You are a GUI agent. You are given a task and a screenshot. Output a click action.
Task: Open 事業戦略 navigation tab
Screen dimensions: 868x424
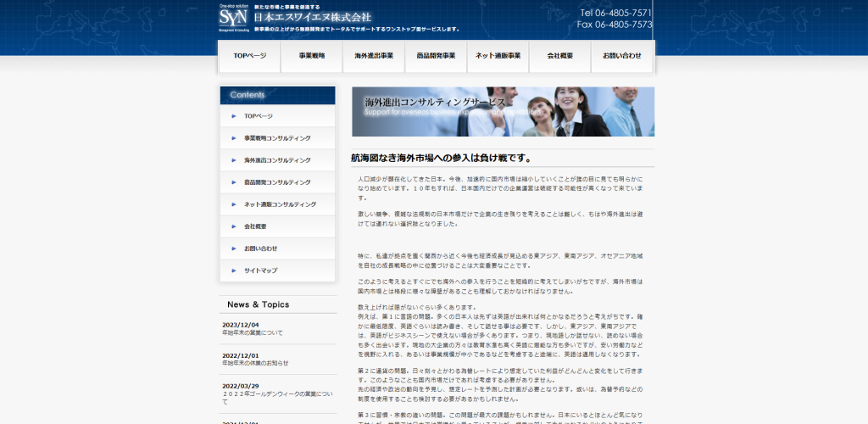point(312,56)
